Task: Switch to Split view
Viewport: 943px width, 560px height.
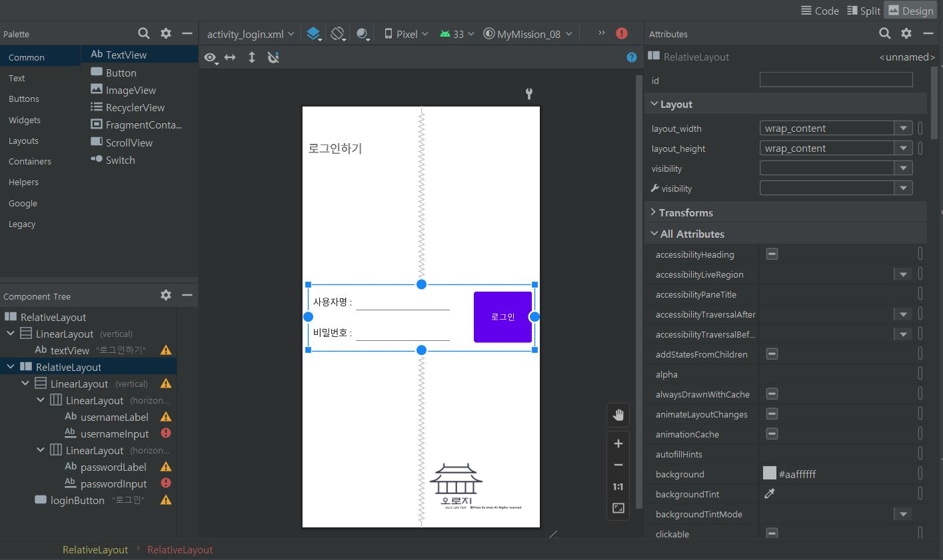Action: tap(864, 11)
